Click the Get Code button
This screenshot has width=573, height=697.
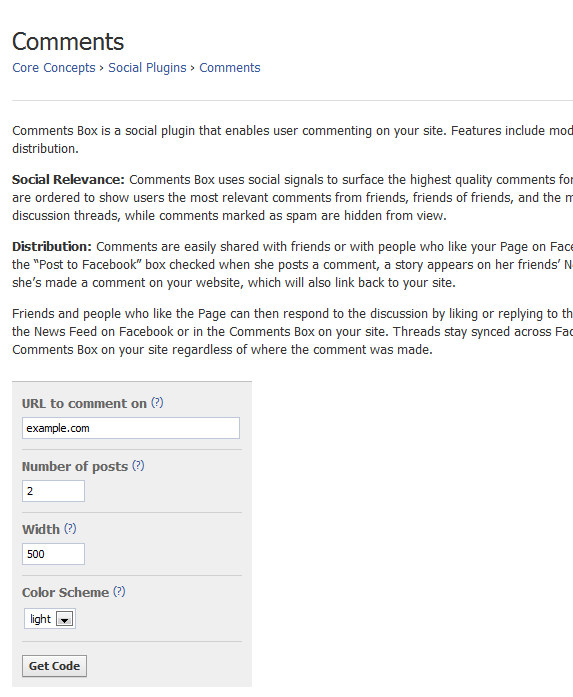pos(54,666)
